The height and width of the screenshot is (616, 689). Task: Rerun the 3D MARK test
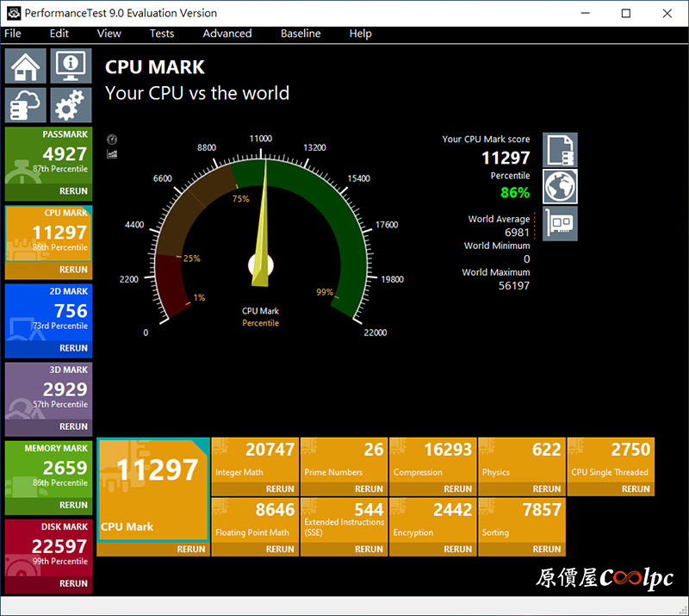[49, 426]
